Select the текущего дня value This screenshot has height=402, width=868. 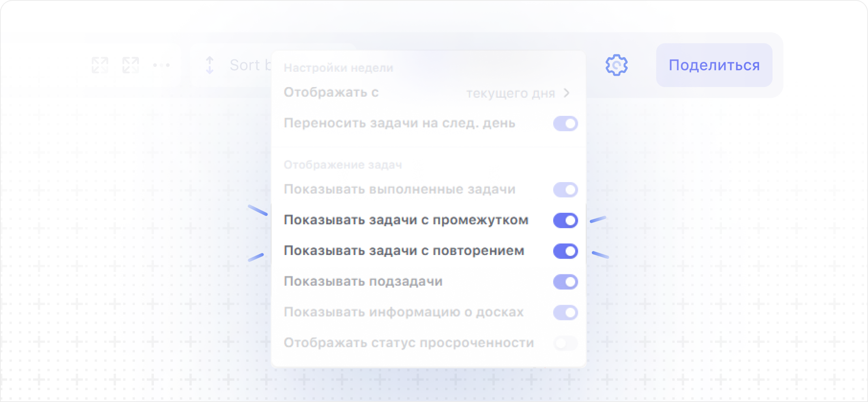coord(510,93)
